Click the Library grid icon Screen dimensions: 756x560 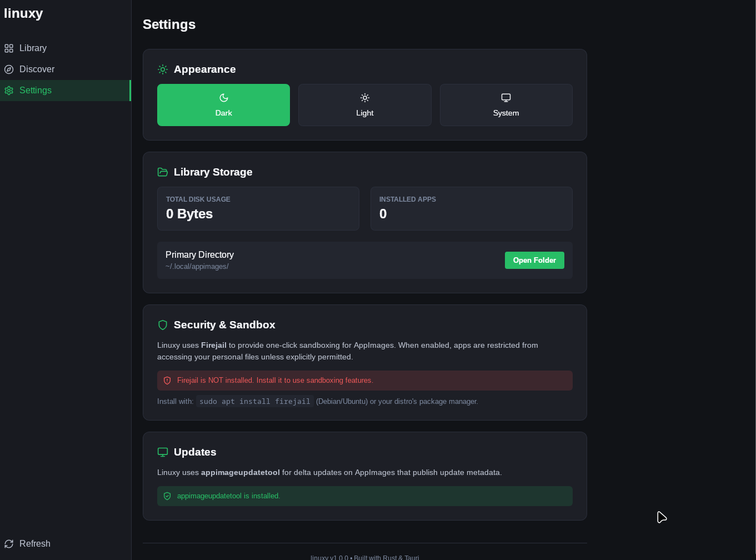click(x=9, y=48)
